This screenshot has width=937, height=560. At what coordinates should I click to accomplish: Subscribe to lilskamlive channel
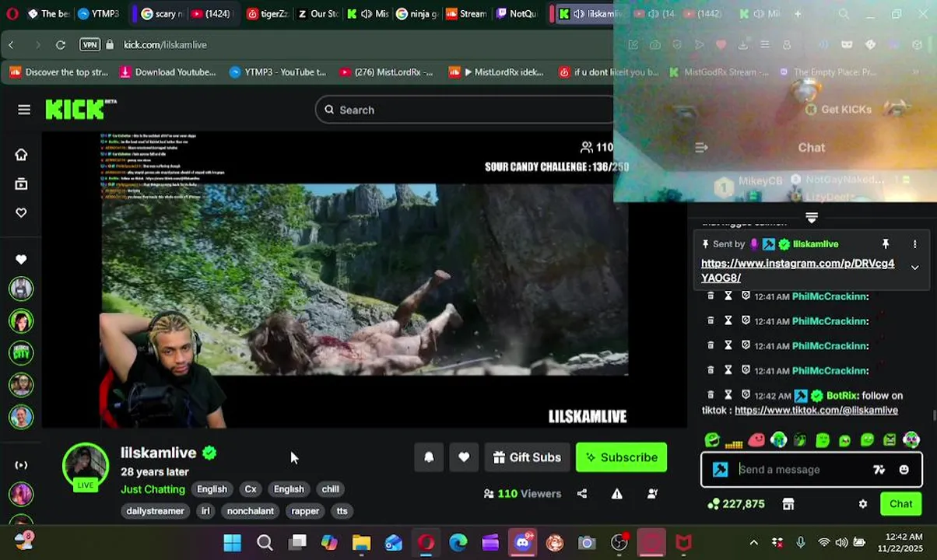(x=621, y=457)
